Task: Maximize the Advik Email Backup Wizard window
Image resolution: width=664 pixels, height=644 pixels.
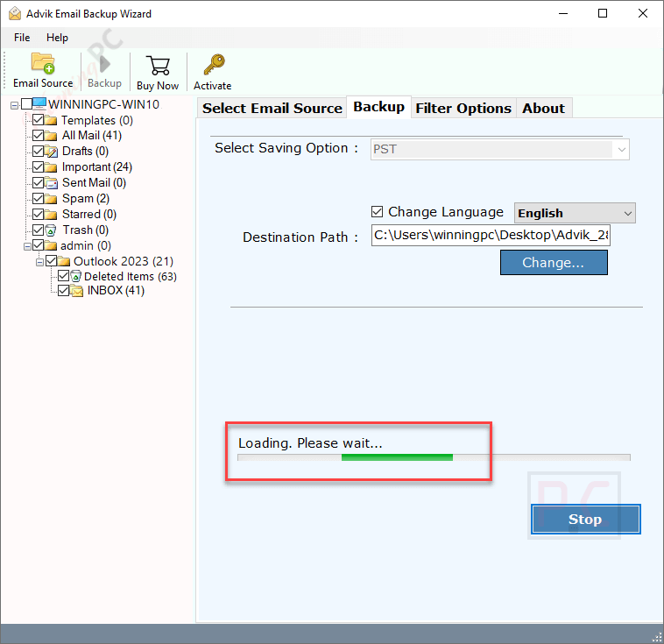Action: pyautogui.click(x=602, y=13)
